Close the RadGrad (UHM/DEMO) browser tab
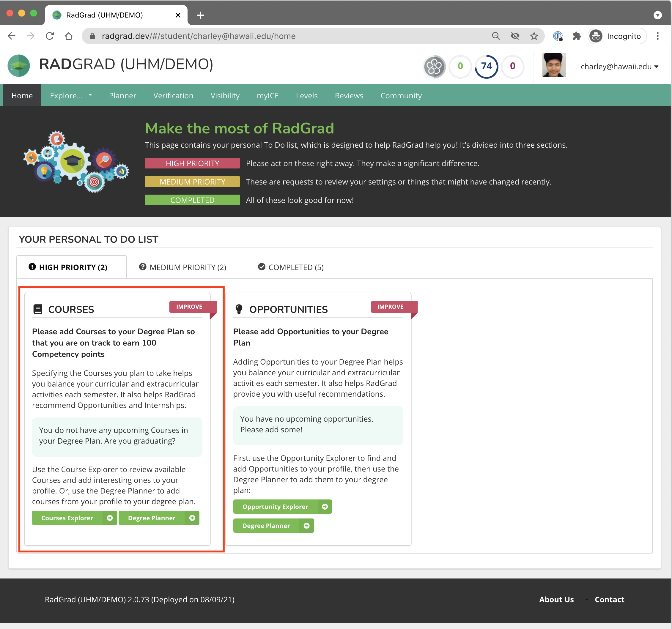This screenshot has height=629, width=672. (x=178, y=15)
